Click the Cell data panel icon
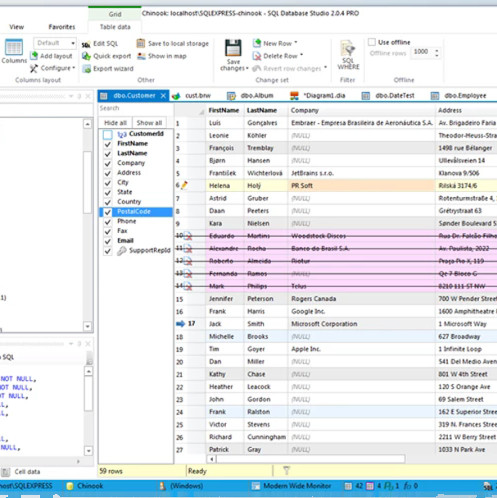497x498 pixels. [x=5, y=472]
